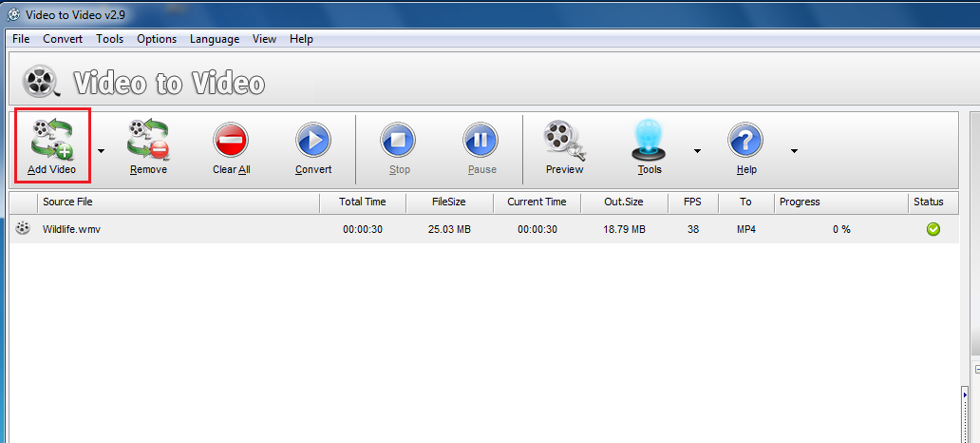Expand the Help toolbar dropdown arrow
Screen dimensions: 980x443
[x=794, y=150]
